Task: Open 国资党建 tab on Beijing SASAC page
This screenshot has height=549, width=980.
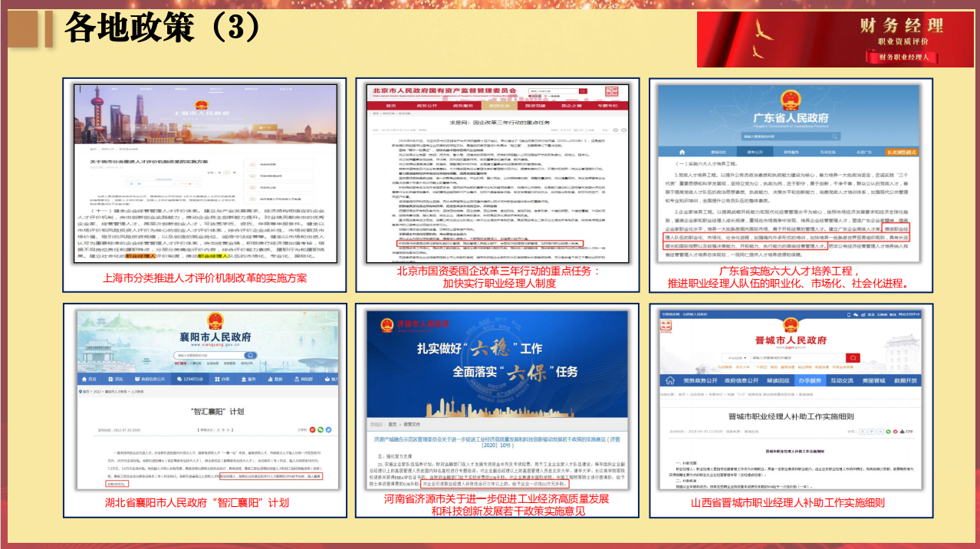Action: click(x=535, y=106)
